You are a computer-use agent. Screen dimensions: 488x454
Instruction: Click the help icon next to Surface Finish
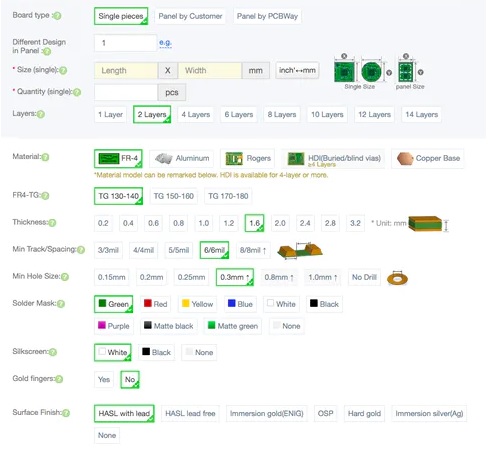pos(66,413)
